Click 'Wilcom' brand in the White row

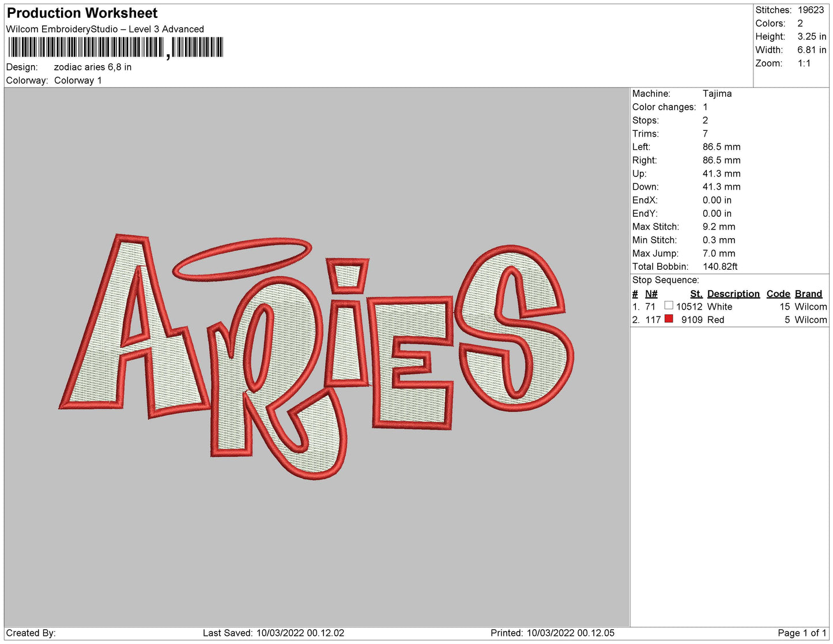(x=811, y=307)
